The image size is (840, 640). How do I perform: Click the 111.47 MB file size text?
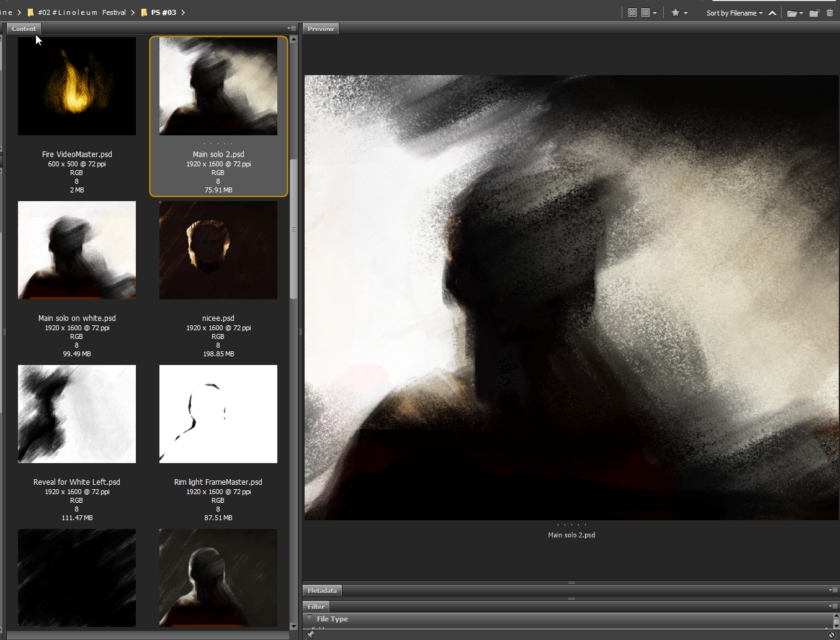(x=77, y=518)
